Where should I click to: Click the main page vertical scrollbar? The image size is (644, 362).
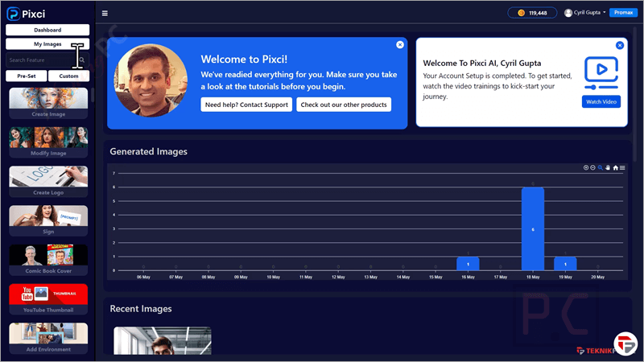[635, 93]
